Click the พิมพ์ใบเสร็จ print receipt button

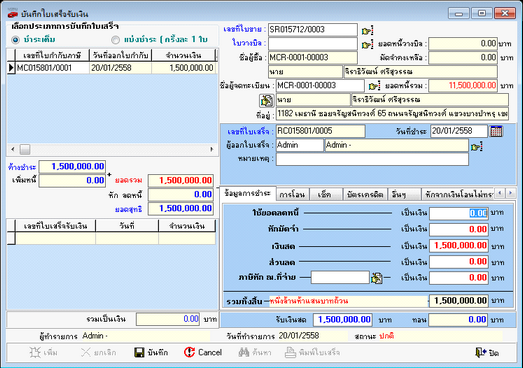tap(312, 352)
